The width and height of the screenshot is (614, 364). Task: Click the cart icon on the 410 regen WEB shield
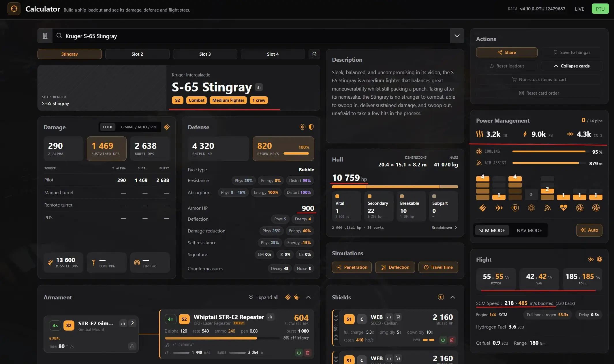tap(398, 317)
